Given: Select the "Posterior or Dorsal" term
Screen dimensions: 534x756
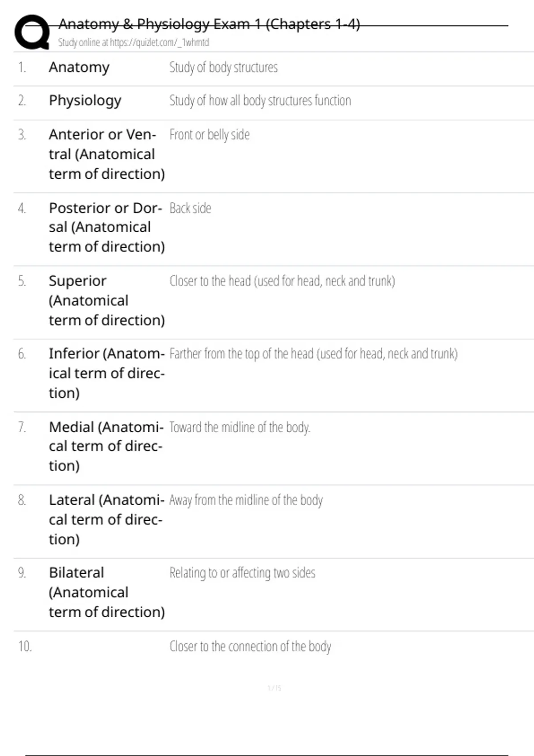Looking at the screenshot, I should coord(106,227).
